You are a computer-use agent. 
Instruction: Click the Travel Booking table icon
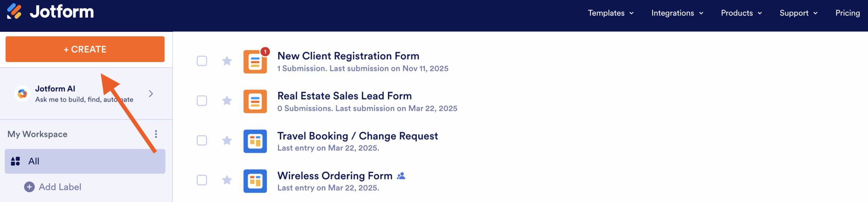pyautogui.click(x=255, y=141)
